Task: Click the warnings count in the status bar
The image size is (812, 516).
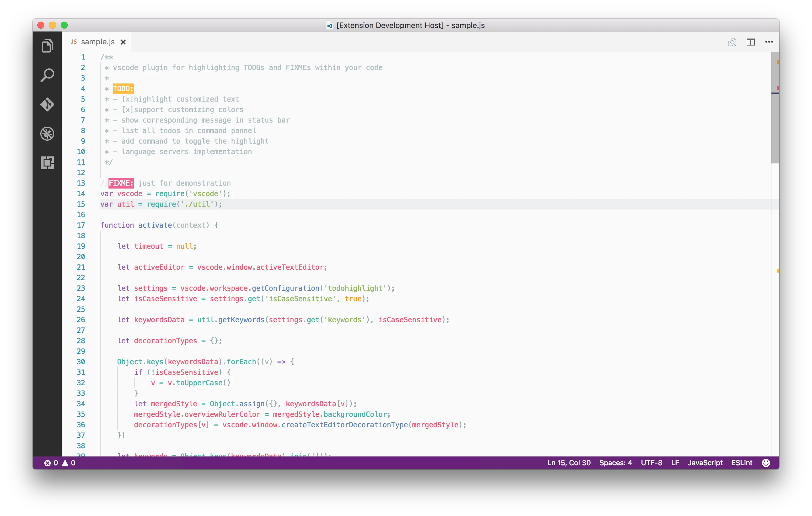Action: point(69,463)
